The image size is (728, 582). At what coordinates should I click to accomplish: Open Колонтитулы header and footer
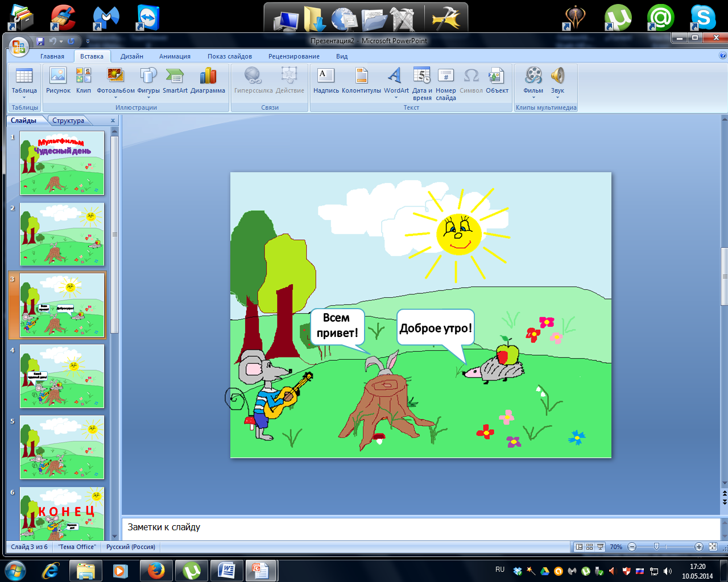(x=361, y=81)
